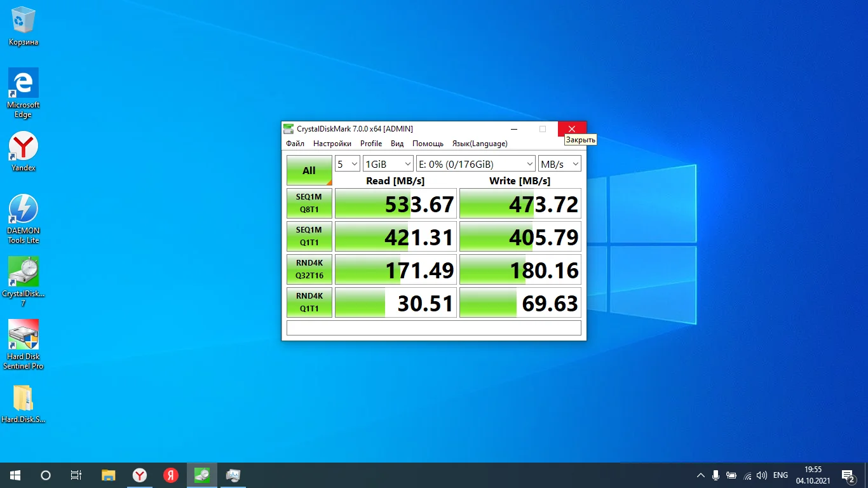Minimize the CrystalDiskMark window

click(513, 129)
